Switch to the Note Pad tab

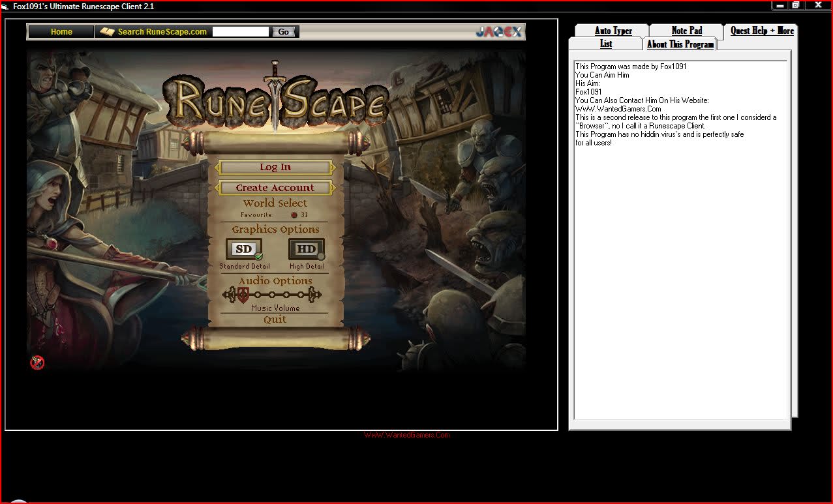(x=687, y=31)
